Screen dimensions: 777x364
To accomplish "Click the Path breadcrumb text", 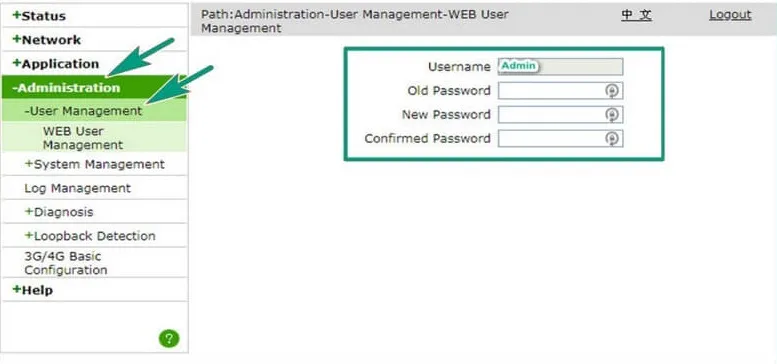I will [x=354, y=21].
